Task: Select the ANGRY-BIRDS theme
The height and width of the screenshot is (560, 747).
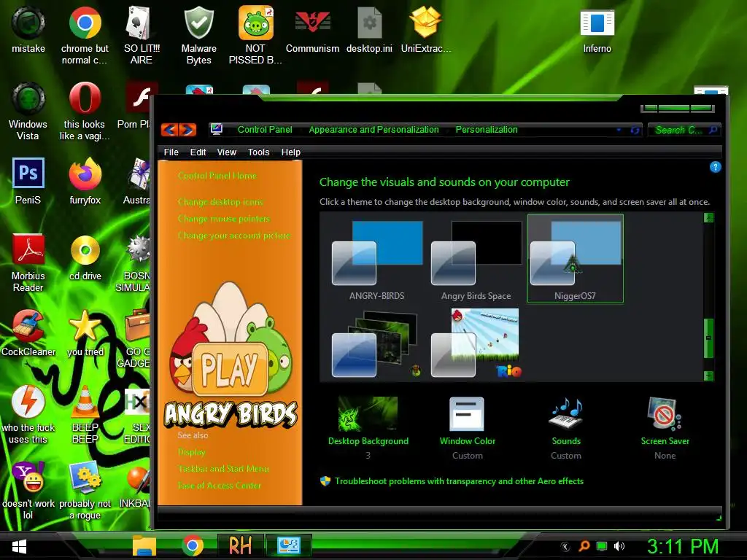Action: point(377,260)
